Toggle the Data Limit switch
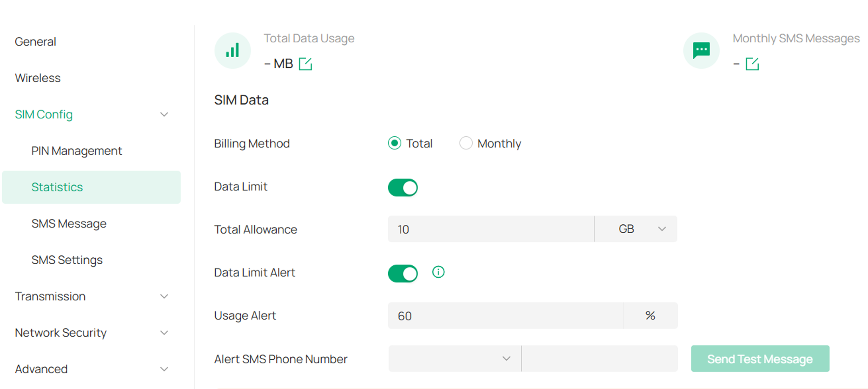This screenshot has height=389, width=868. (x=403, y=188)
